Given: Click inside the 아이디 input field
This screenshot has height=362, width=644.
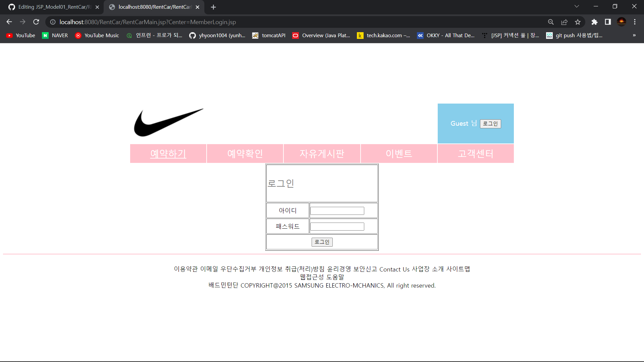Looking at the screenshot, I should [x=337, y=210].
